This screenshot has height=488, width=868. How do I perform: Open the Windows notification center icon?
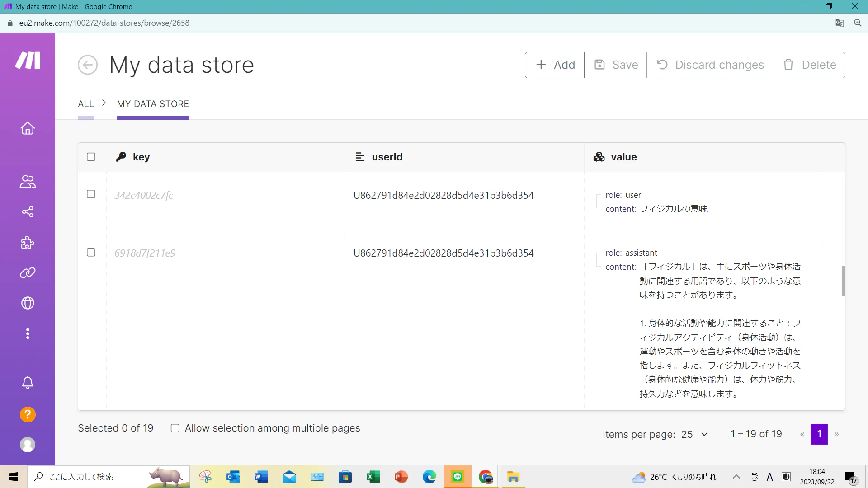[850, 477]
